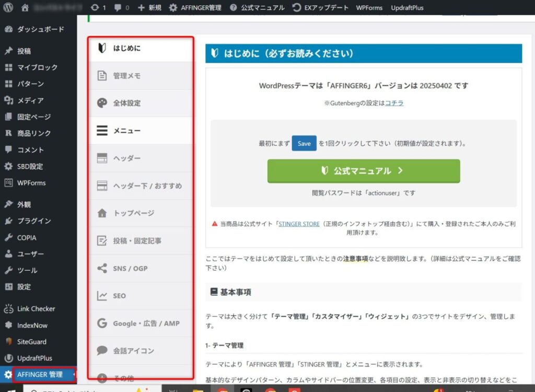Screen dimensions: 535x392
Task: Open the site home icon in the admin bar
Action: [x=25, y=7]
